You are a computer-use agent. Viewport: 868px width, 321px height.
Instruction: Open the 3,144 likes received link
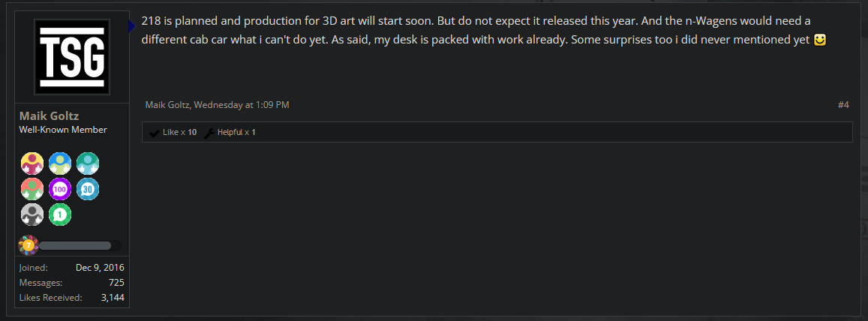coord(111,298)
